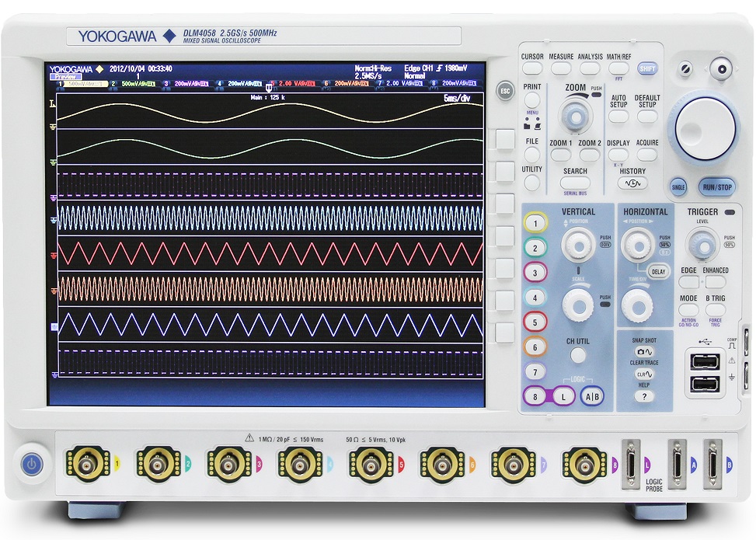Push the blue power button
756x540 pixels.
(32, 465)
